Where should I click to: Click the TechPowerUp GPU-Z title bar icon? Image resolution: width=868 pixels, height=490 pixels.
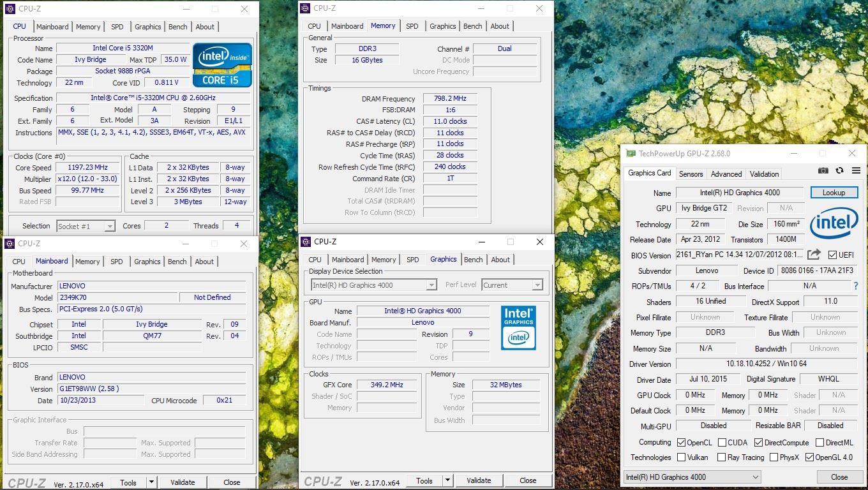pos(631,154)
